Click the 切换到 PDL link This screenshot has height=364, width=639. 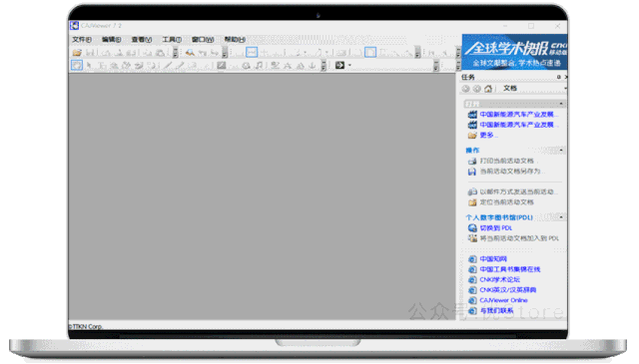[x=495, y=228]
